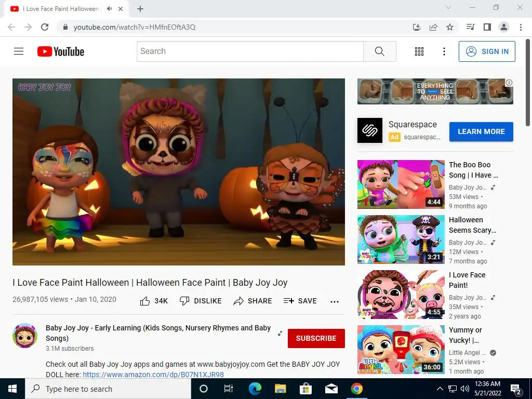Reload the page
Screen dimensions: 532x399
click(x=45, y=27)
